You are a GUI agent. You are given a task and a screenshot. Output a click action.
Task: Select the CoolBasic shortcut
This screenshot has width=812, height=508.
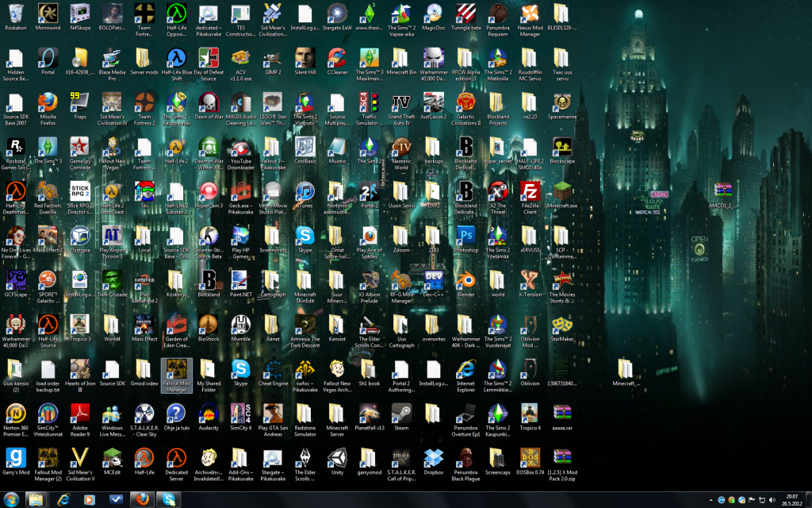(x=304, y=151)
